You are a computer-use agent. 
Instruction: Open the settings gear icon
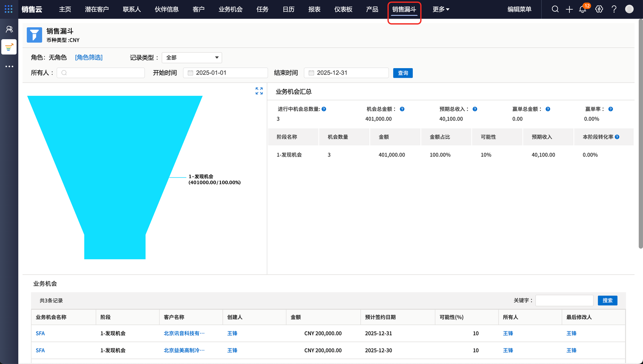pyautogui.click(x=599, y=9)
